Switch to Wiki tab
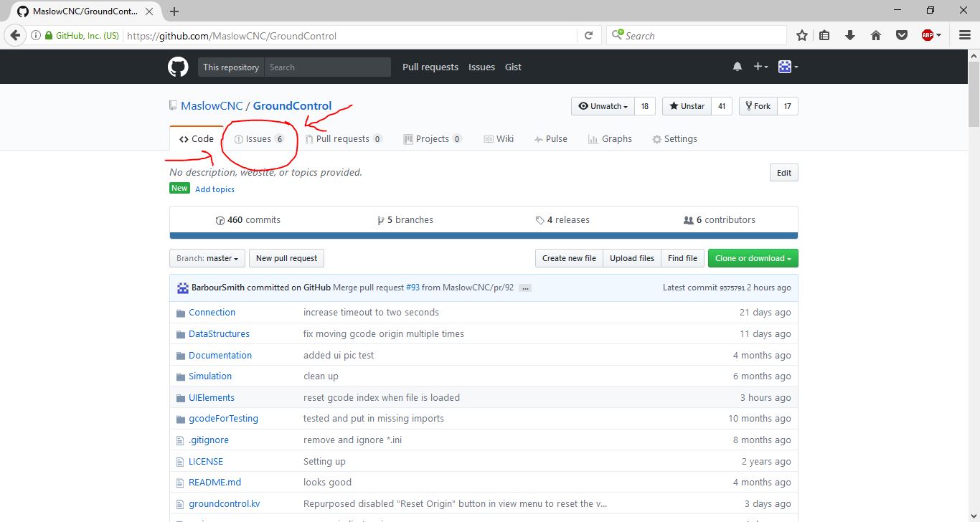The height and width of the screenshot is (522, 980). pyautogui.click(x=499, y=139)
